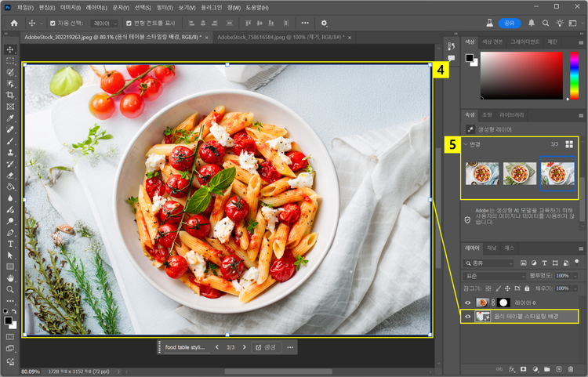
Task: Toggle the layer filter on/off switch
Action: (577, 262)
